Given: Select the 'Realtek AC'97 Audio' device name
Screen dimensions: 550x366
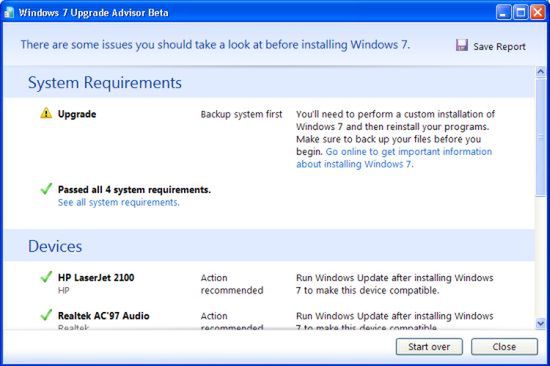Looking at the screenshot, I should point(103,316).
